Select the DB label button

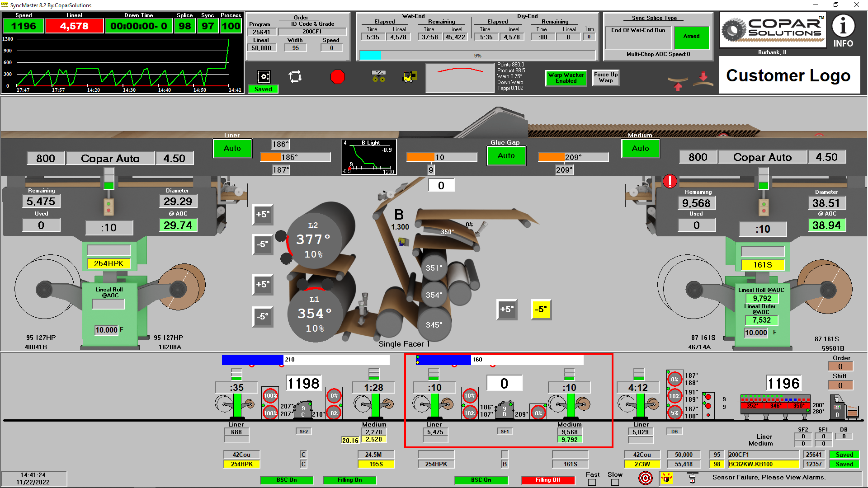tap(675, 432)
